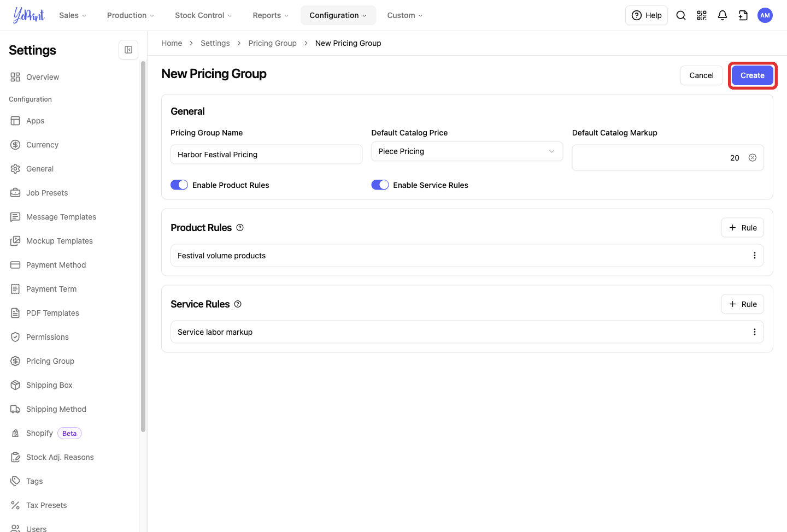Expand the Custom menu
787x532 pixels.
click(x=405, y=15)
